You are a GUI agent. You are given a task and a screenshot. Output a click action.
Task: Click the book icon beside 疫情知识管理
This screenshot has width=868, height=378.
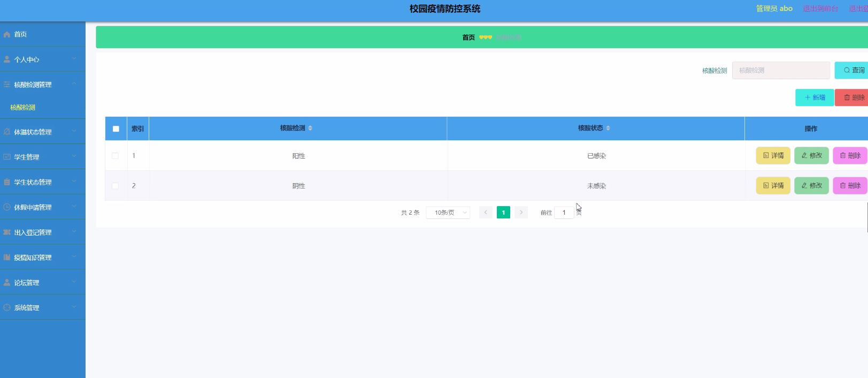pyautogui.click(x=7, y=258)
